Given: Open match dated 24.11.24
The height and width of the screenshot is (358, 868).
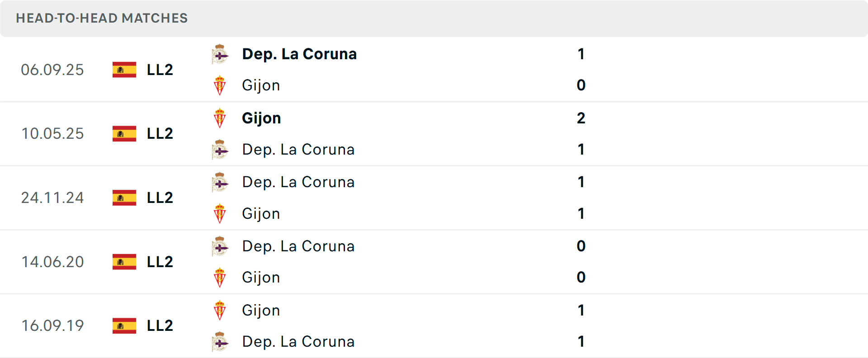Looking at the screenshot, I should point(52,198).
